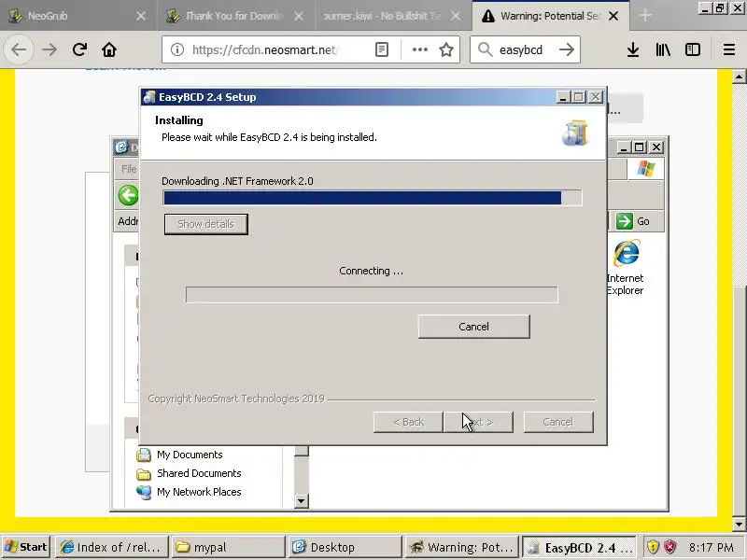Reload the page with the refresh icon
Viewport: 747px width, 560px height.
click(x=79, y=49)
